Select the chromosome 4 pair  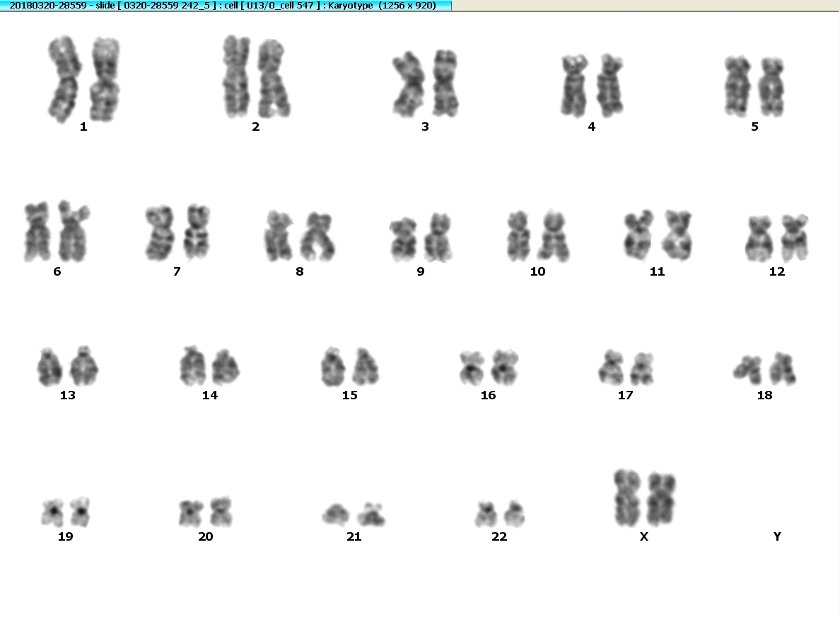(591, 86)
